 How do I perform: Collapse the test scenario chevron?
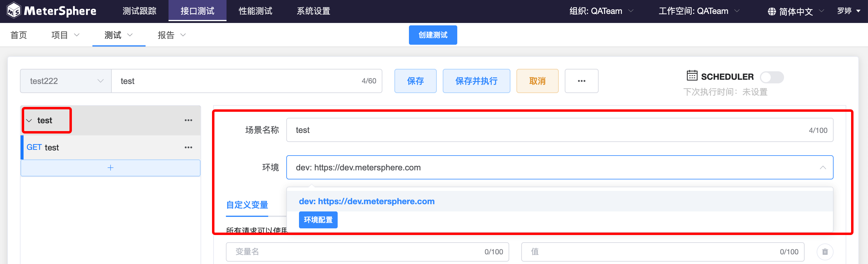29,121
